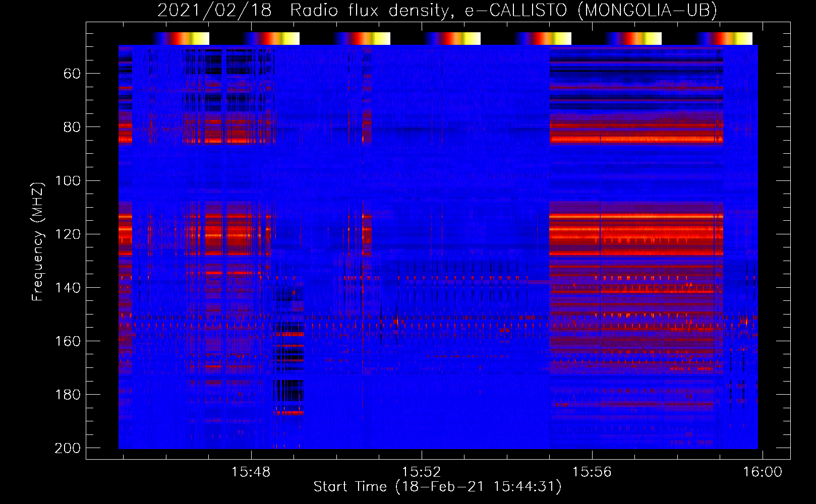Click the 140 MHz axis tick label
Screen dimensions: 816x504
tap(68, 288)
